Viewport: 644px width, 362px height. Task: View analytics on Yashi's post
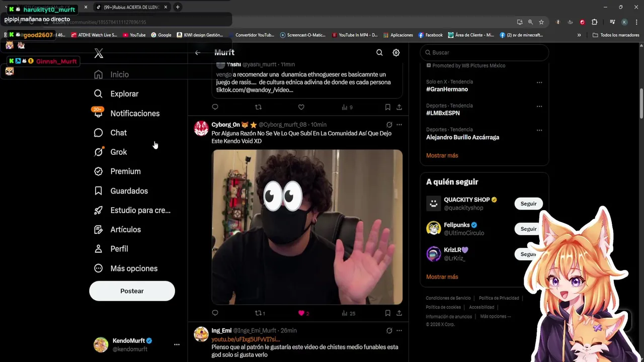[347, 107]
